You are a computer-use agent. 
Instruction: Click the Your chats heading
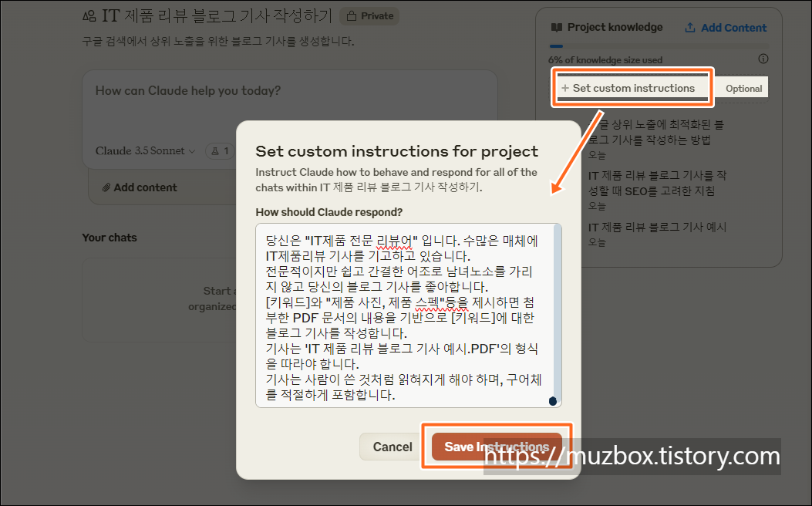click(x=110, y=238)
